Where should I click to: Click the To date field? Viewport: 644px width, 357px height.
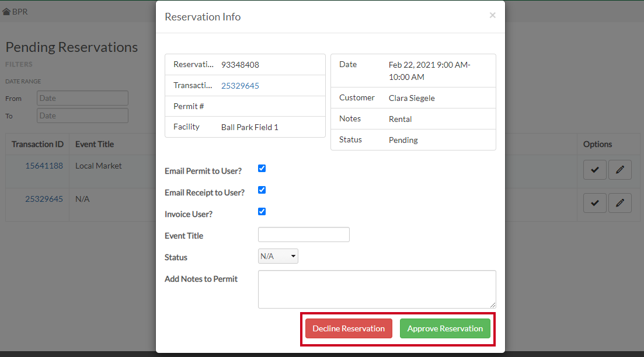pos(82,116)
